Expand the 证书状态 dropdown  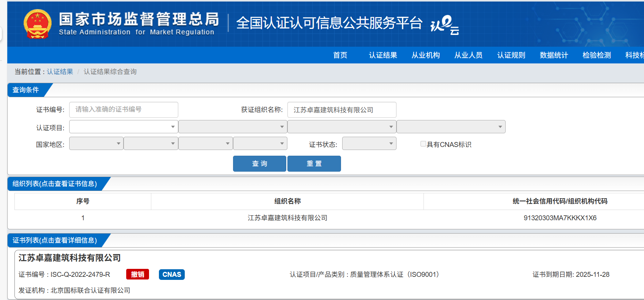click(x=369, y=144)
